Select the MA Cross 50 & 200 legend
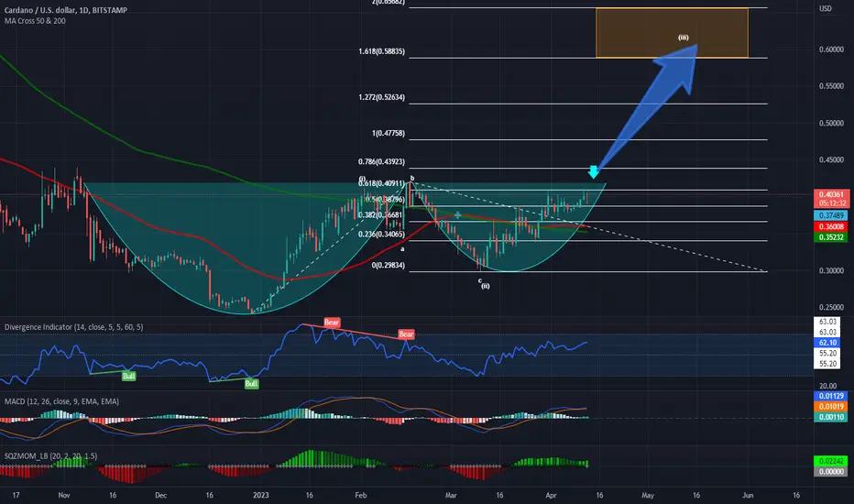Screen dimensions: 854x504 (35, 21)
